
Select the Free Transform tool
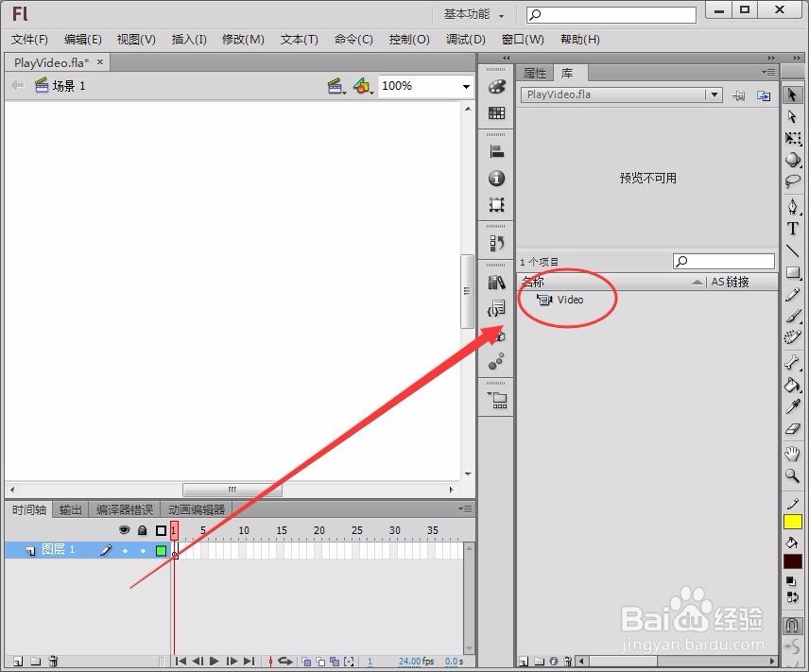[x=792, y=138]
